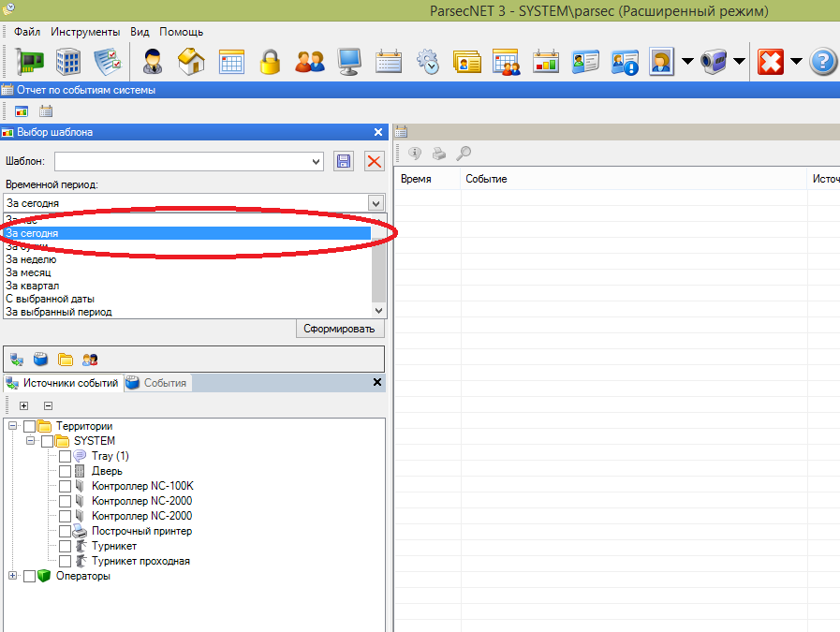Open the two users operators icon
This screenshot has width=840, height=632.
point(310,62)
